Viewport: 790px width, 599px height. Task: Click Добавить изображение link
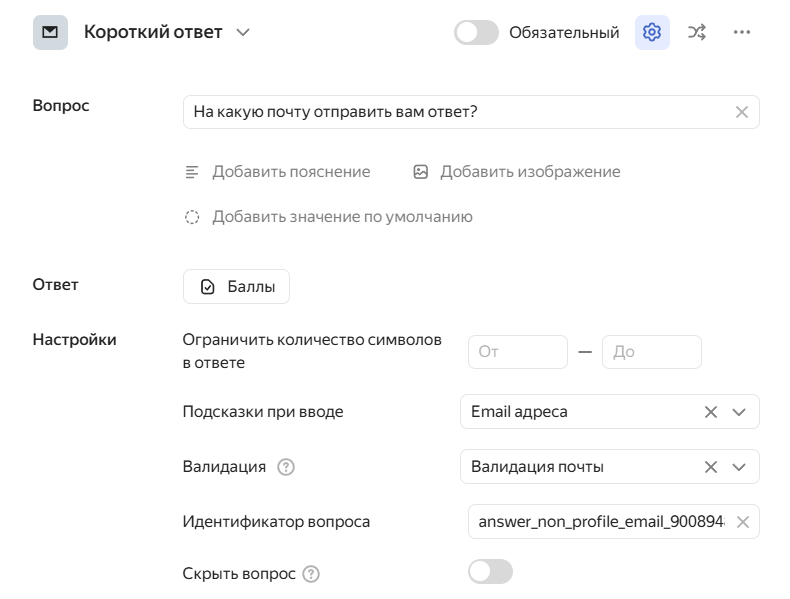click(529, 172)
